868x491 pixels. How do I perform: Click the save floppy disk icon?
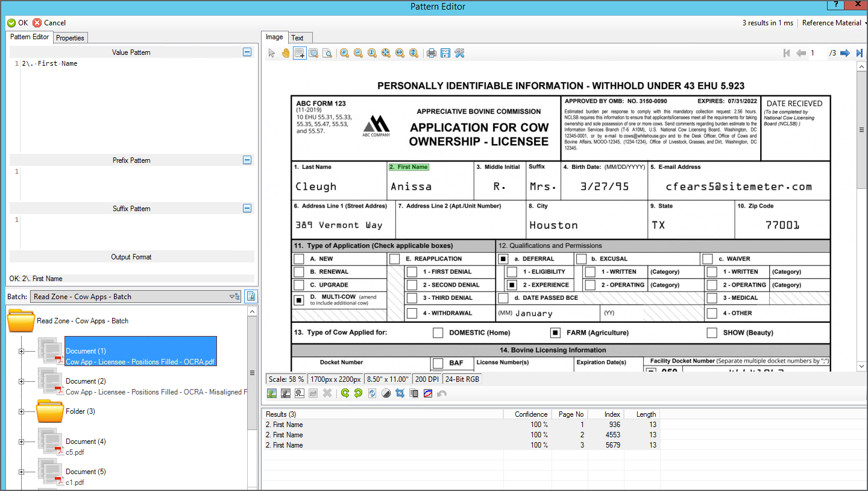(x=445, y=53)
